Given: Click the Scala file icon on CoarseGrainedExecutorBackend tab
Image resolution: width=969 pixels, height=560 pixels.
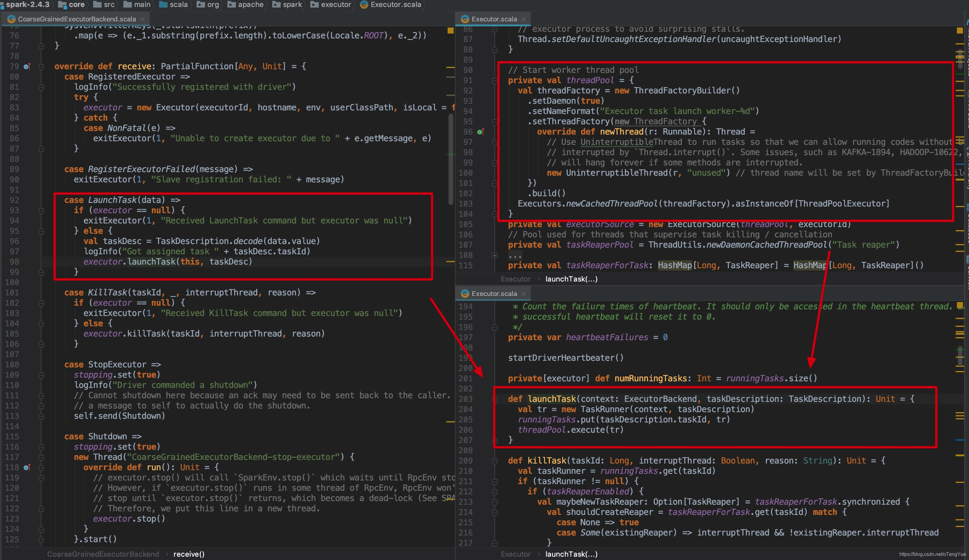Looking at the screenshot, I should coord(11,19).
